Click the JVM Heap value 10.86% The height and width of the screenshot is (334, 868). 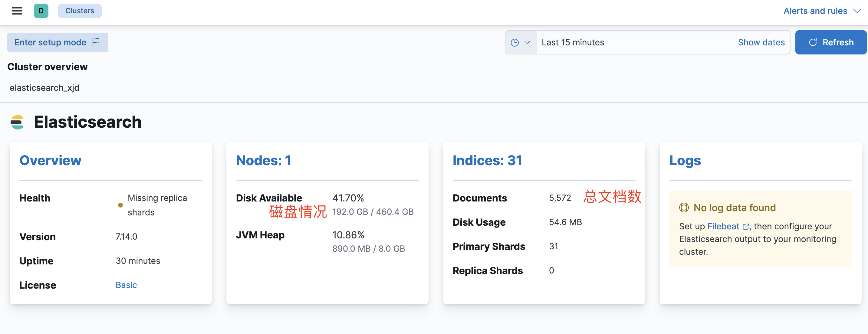tap(348, 235)
